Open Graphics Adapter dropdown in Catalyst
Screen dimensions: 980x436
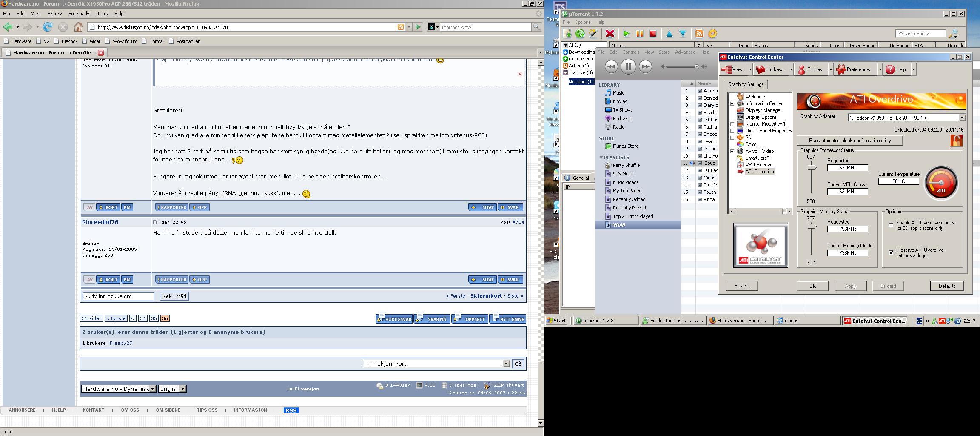962,118
